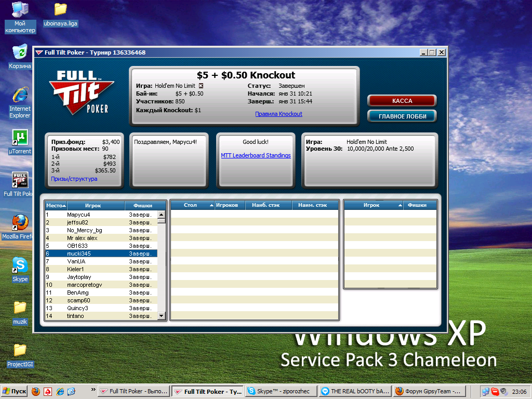
Task: Switch to the Full Tilt Poker - Ту... taskbar window
Action: click(x=208, y=392)
